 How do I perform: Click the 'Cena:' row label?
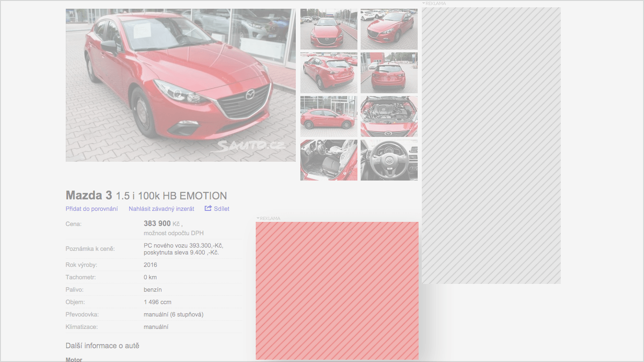pyautogui.click(x=74, y=224)
